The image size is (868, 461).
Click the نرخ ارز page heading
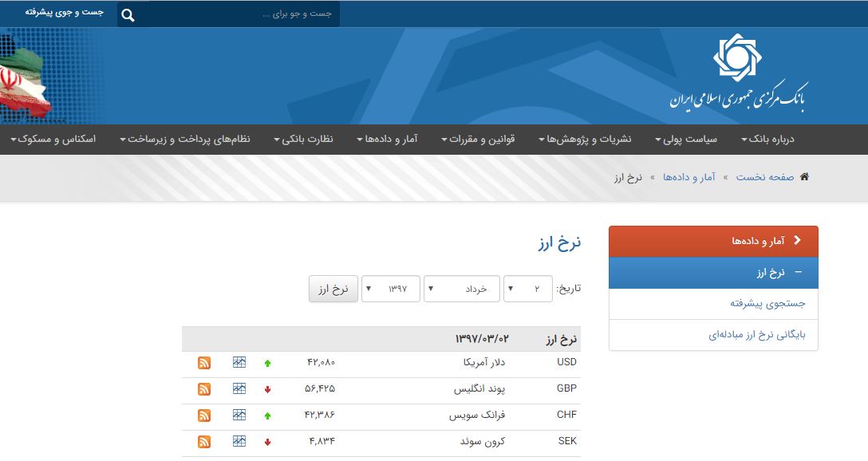click(x=560, y=243)
